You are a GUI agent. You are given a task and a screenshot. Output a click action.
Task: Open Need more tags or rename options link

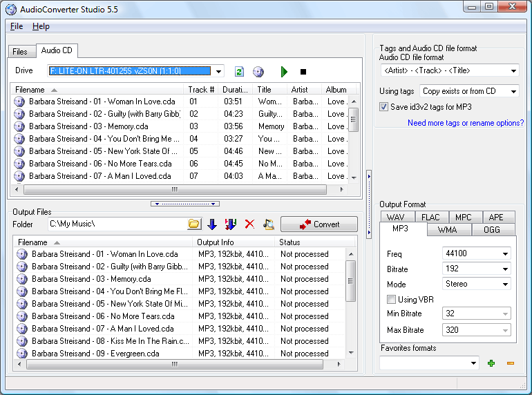(466, 123)
